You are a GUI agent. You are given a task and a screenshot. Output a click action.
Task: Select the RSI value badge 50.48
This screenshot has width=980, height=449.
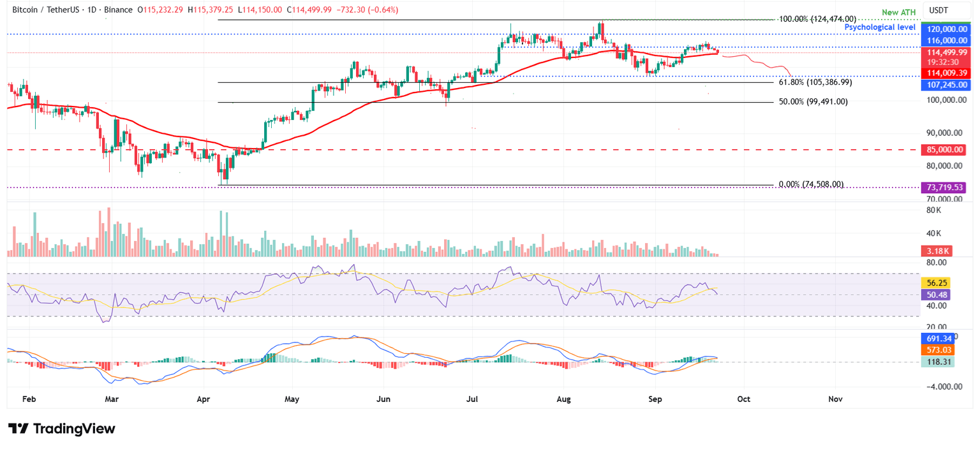[937, 295]
